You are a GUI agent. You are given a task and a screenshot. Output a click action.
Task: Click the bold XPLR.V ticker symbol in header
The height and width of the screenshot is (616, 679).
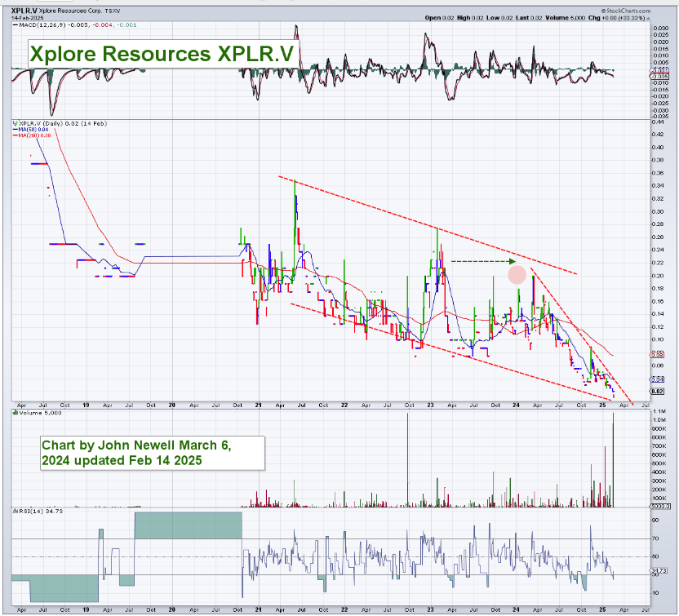[x=24, y=11]
